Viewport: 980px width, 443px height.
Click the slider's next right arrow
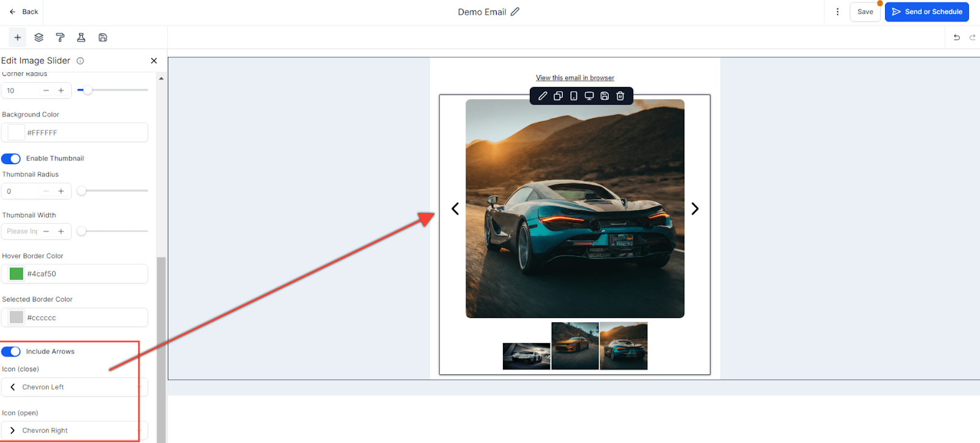[x=695, y=209]
